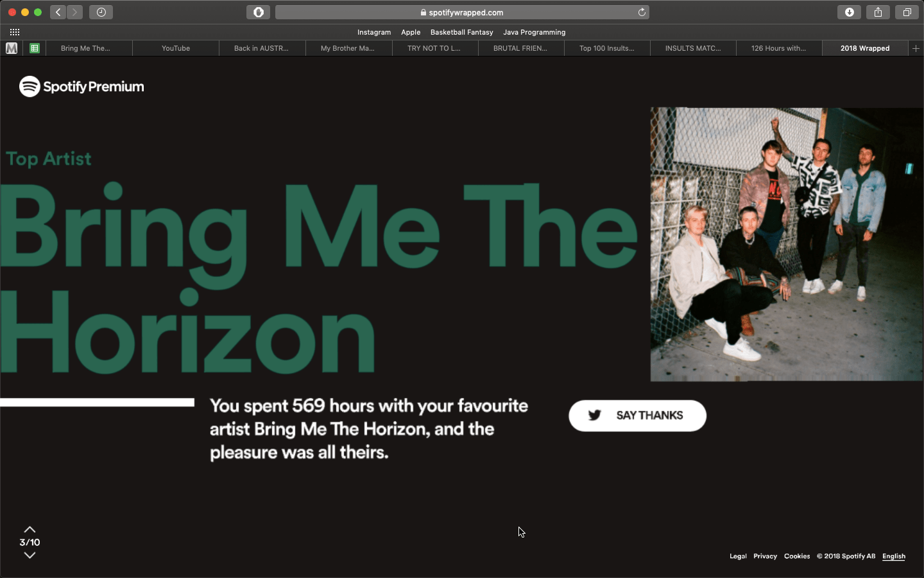Click the SAY THANKS button
This screenshot has height=578, width=924.
tap(637, 416)
